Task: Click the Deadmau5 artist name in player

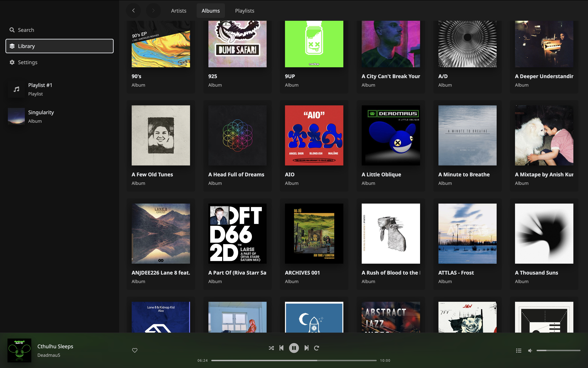Action: 49,355
